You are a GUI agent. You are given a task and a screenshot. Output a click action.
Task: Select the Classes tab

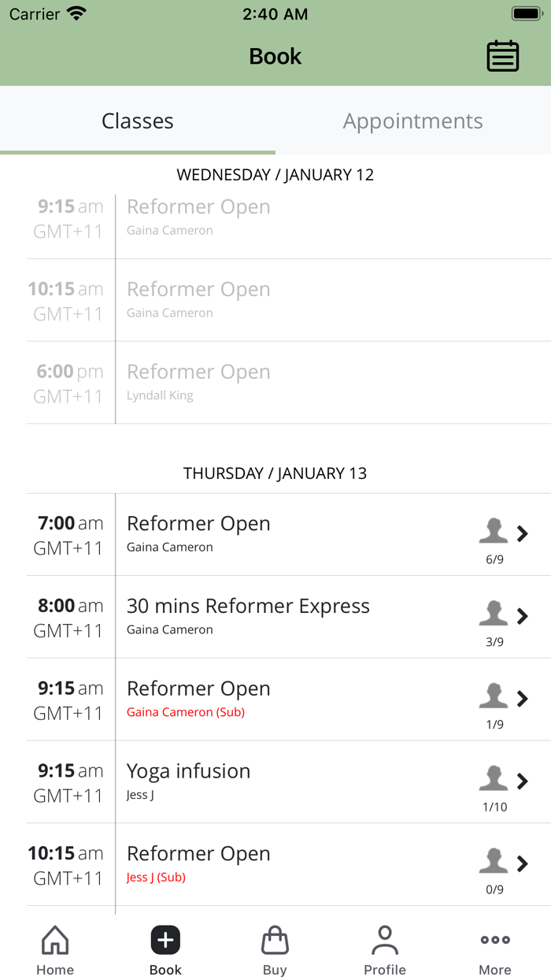click(138, 121)
